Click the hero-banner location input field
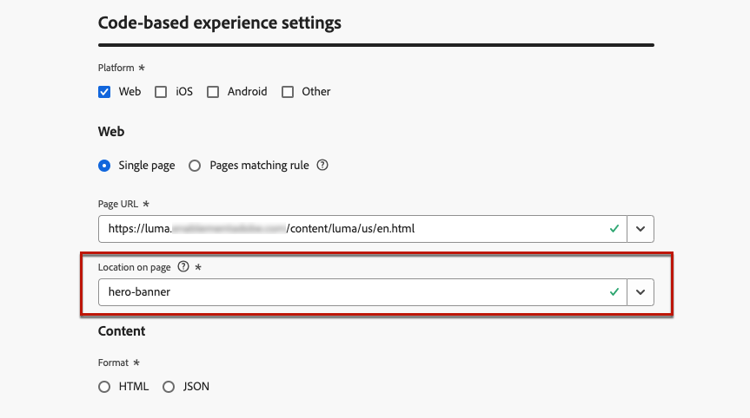Screen dimensions: 750x418 (x=350, y=292)
